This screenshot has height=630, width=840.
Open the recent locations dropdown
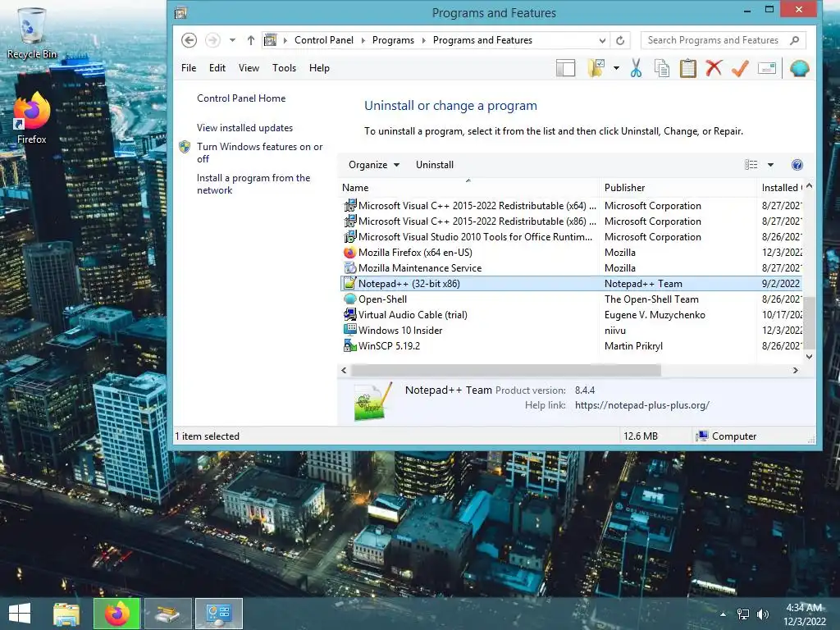tap(232, 40)
